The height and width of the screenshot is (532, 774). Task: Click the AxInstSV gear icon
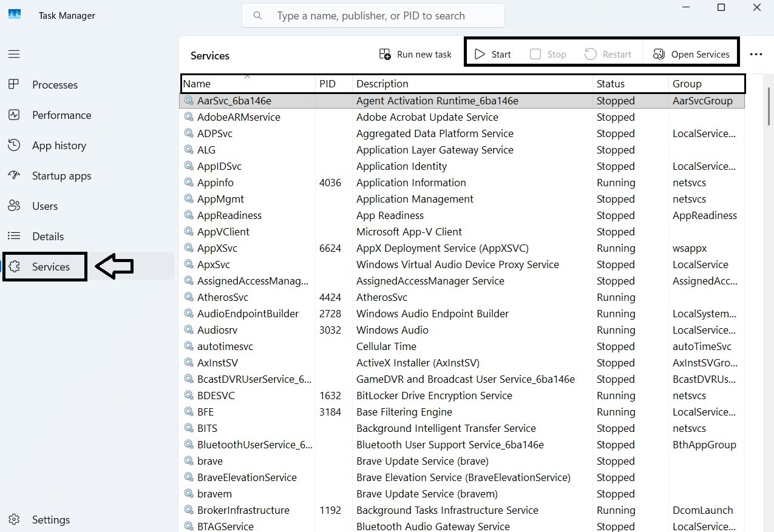(189, 363)
